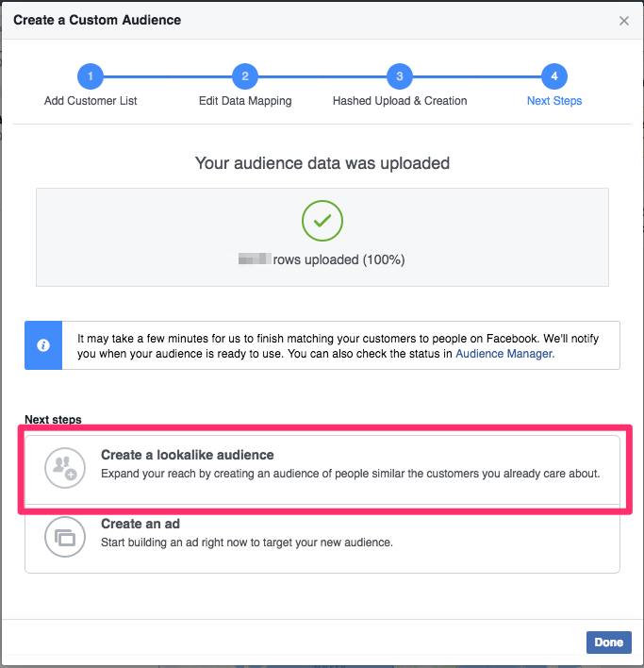This screenshot has height=668, width=644.
Task: Select the step 4 circle indicator
Action: 554,76
